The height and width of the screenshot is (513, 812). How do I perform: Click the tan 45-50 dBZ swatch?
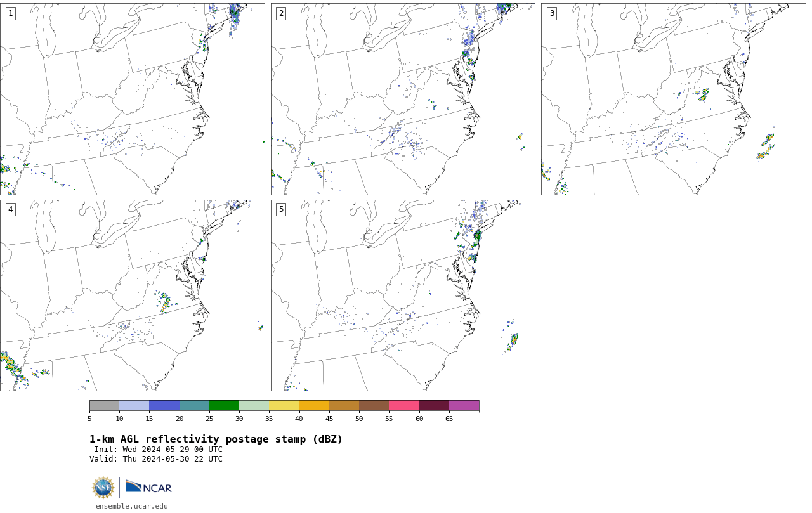click(x=344, y=406)
